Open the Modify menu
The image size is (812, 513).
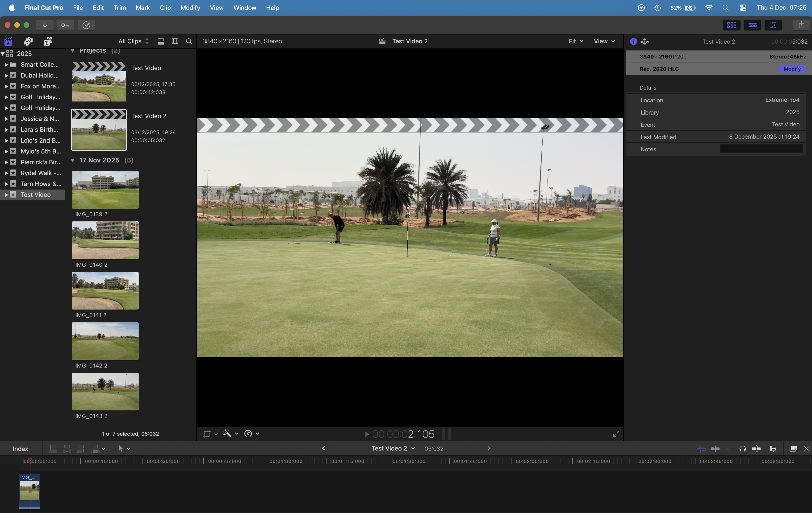[x=190, y=7]
